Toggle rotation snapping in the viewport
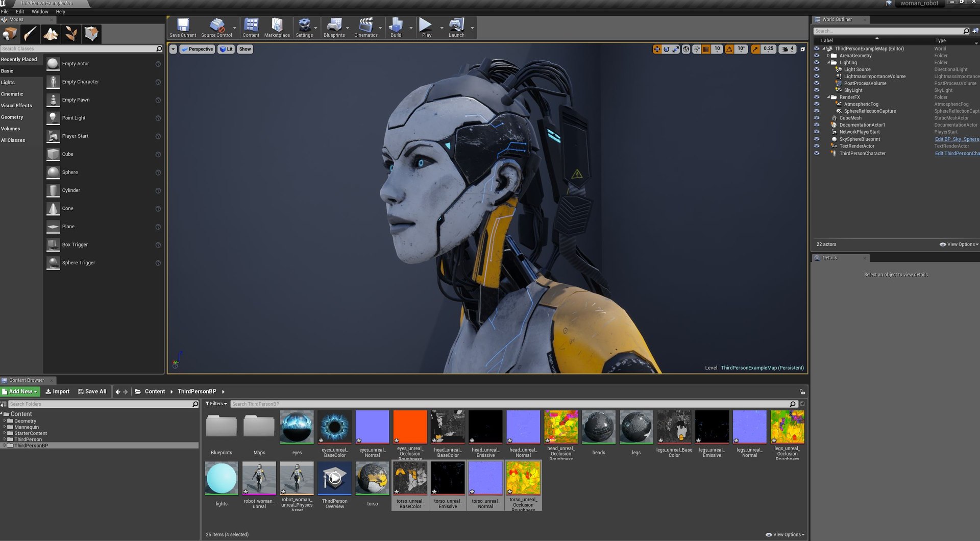Screen dimensions: 980x541 coord(729,49)
